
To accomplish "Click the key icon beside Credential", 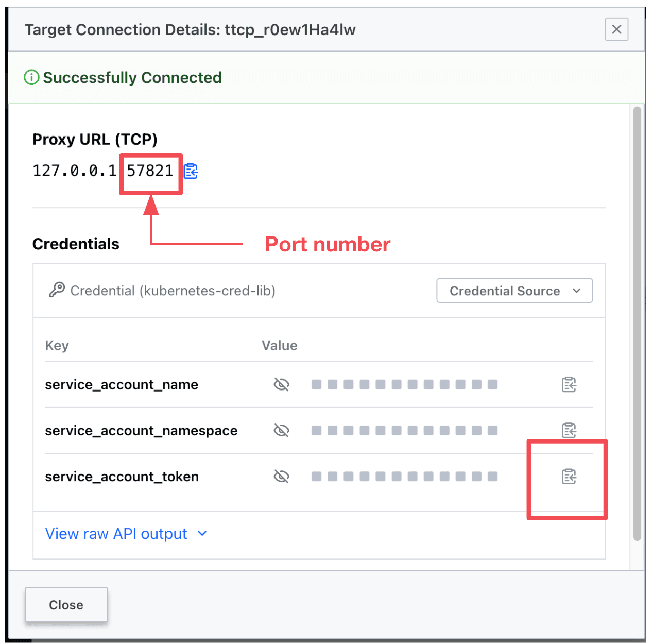I will [57, 290].
